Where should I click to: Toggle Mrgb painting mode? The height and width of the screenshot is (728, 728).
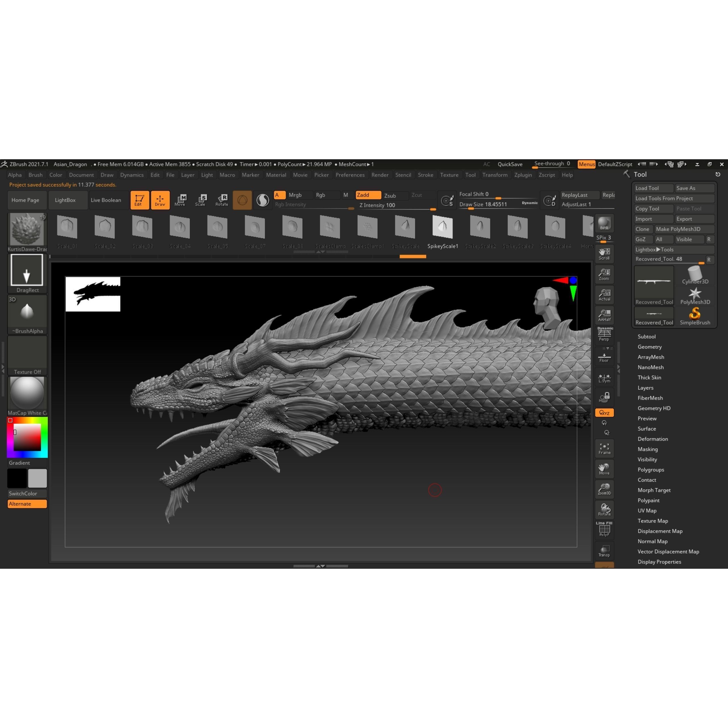tap(296, 195)
